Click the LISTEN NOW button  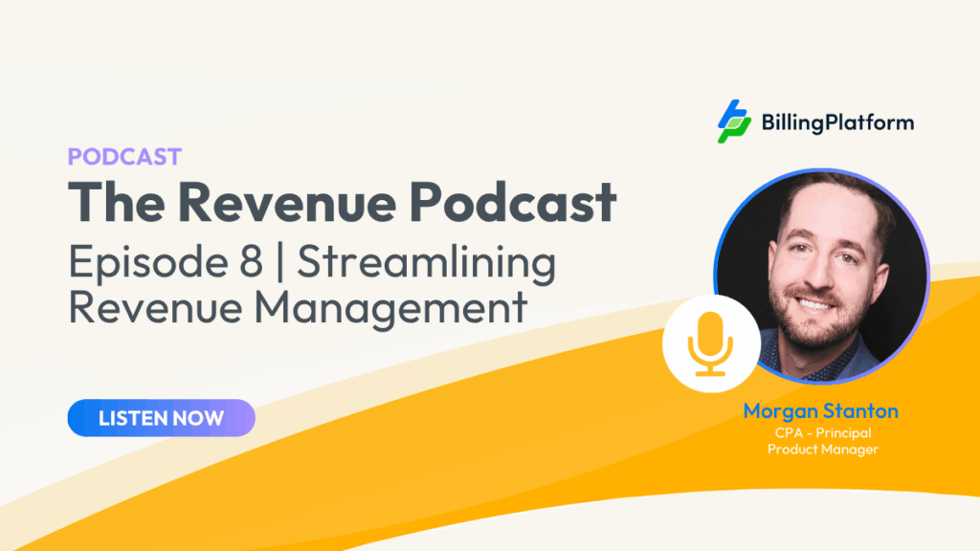(161, 418)
